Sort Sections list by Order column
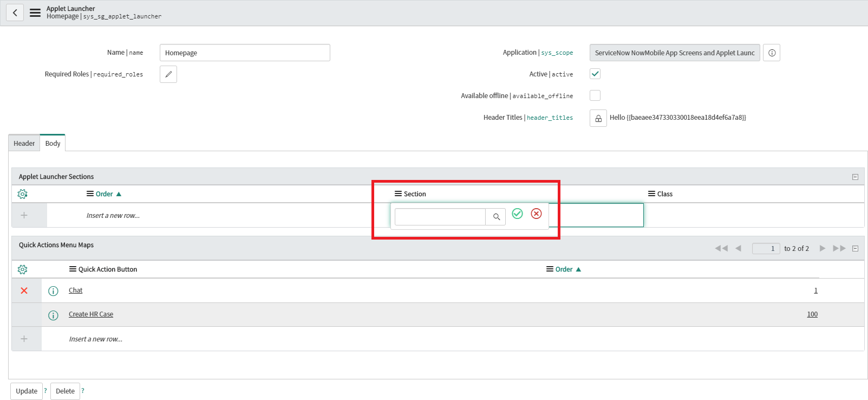The height and width of the screenshot is (400, 868). click(105, 194)
